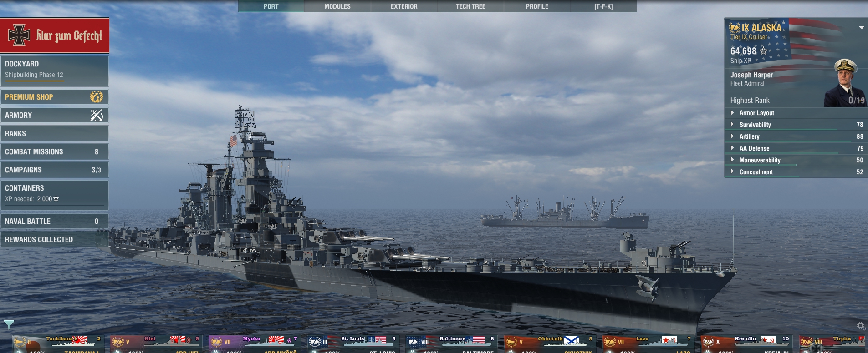Click the naval ensign on Okhotnik card
The image size is (868, 353).
pyautogui.click(x=572, y=340)
